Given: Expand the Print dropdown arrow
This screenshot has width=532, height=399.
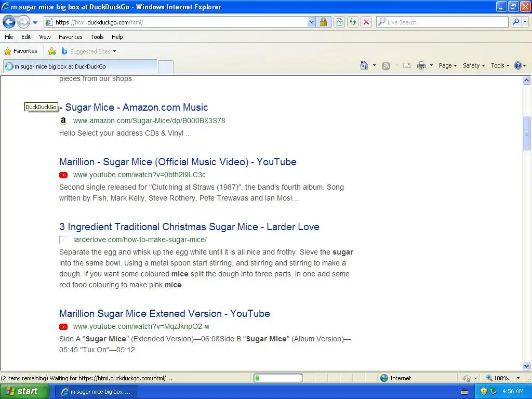Looking at the screenshot, I should pos(431,65).
